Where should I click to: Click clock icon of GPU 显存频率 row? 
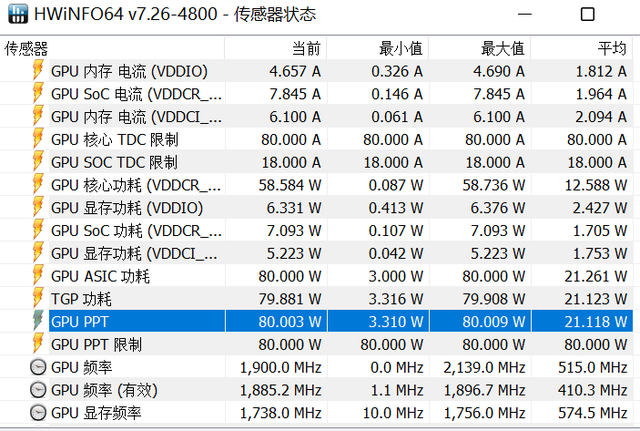point(38,413)
